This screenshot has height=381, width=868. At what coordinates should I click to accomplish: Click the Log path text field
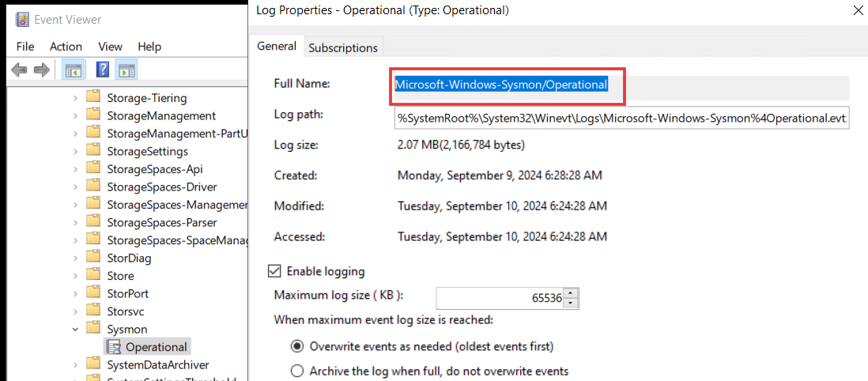point(621,119)
